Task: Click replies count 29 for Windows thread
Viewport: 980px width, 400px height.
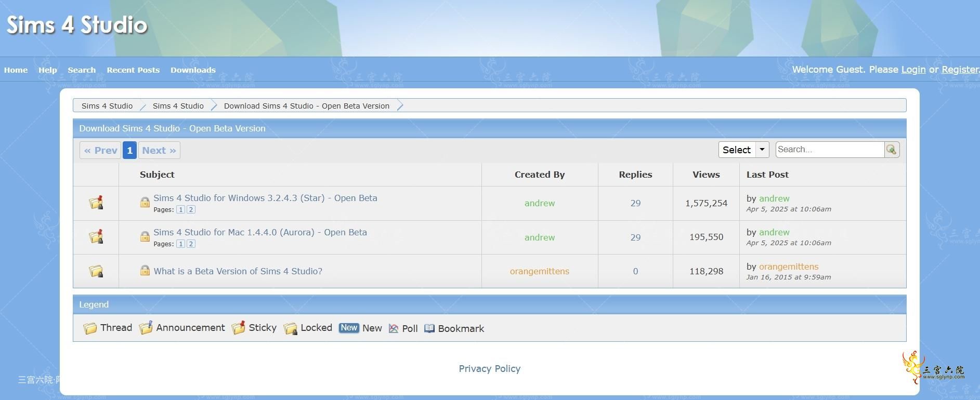Action: [x=635, y=203]
